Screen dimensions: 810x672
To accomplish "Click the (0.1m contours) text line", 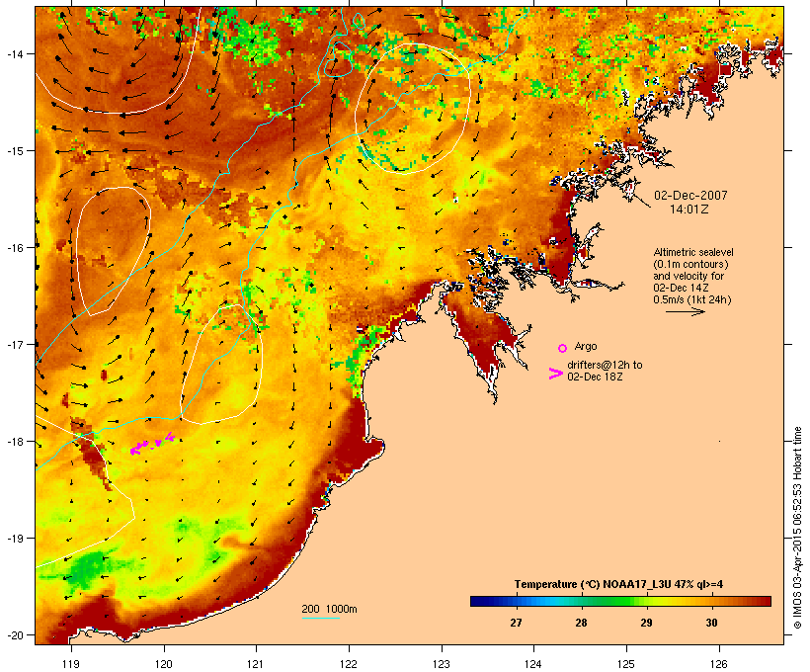I will pos(690,264).
